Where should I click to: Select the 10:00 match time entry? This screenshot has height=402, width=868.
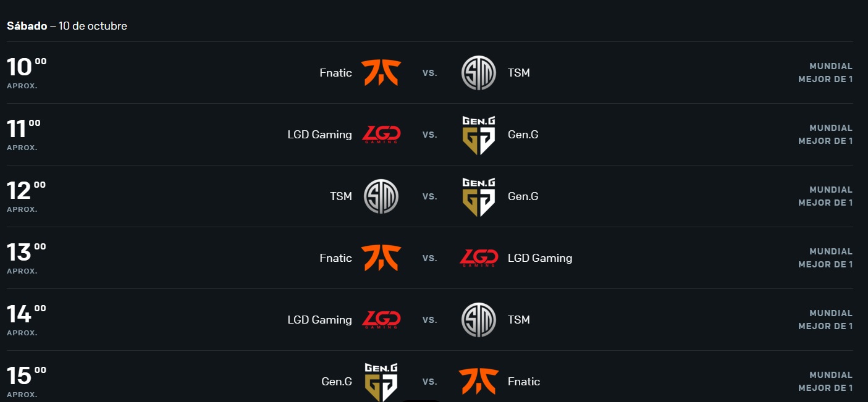tap(27, 72)
